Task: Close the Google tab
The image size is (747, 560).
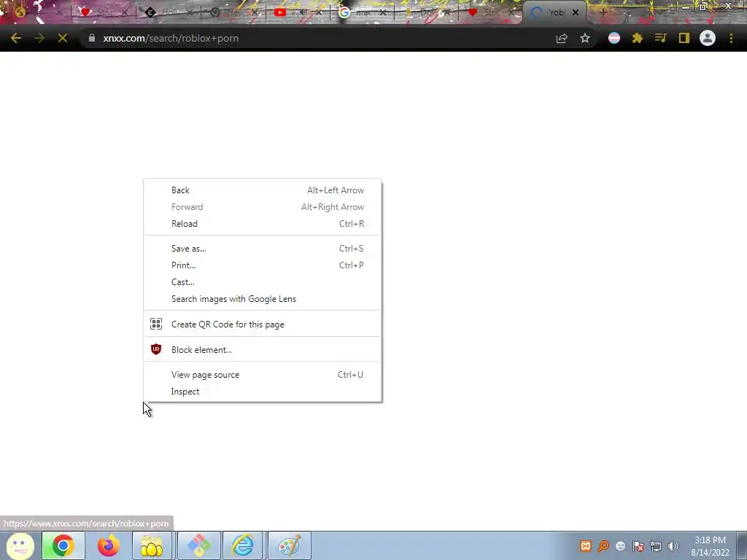Action: (x=383, y=12)
